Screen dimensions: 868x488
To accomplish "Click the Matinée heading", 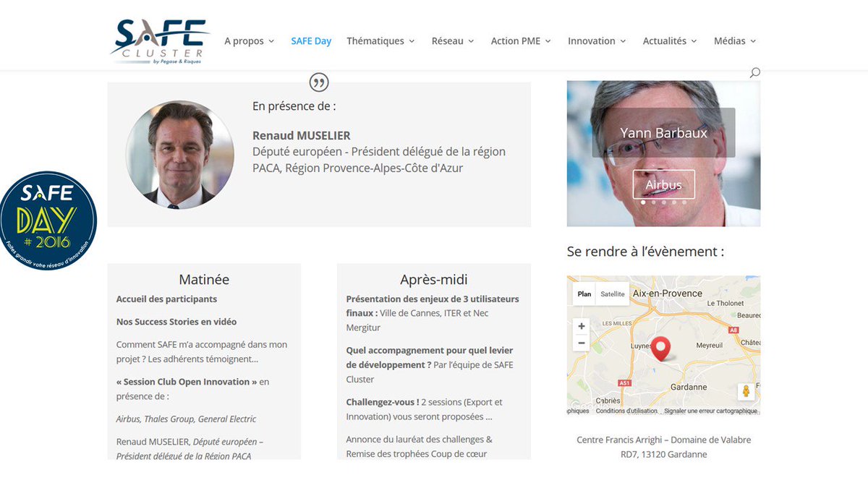I will tap(204, 279).
